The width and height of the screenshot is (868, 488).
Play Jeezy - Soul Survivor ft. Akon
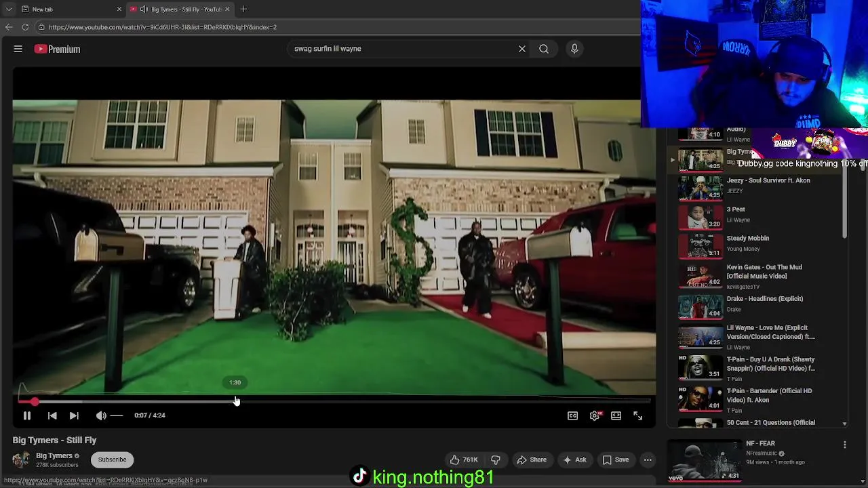pyautogui.click(x=768, y=180)
